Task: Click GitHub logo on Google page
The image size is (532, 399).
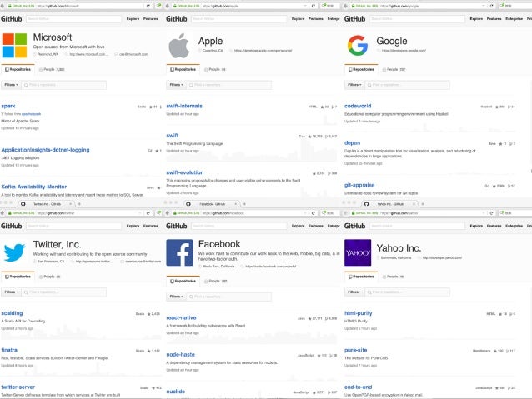Action: [355, 19]
